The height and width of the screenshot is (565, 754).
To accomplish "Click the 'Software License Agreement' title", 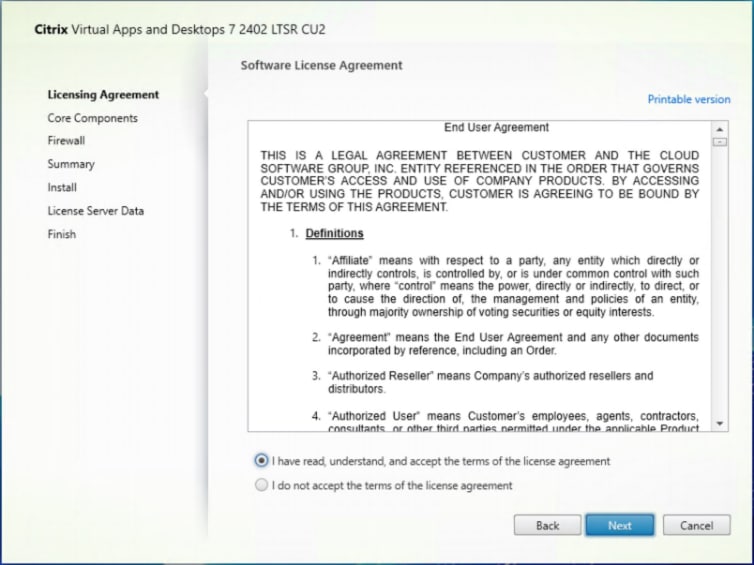I will [x=321, y=65].
